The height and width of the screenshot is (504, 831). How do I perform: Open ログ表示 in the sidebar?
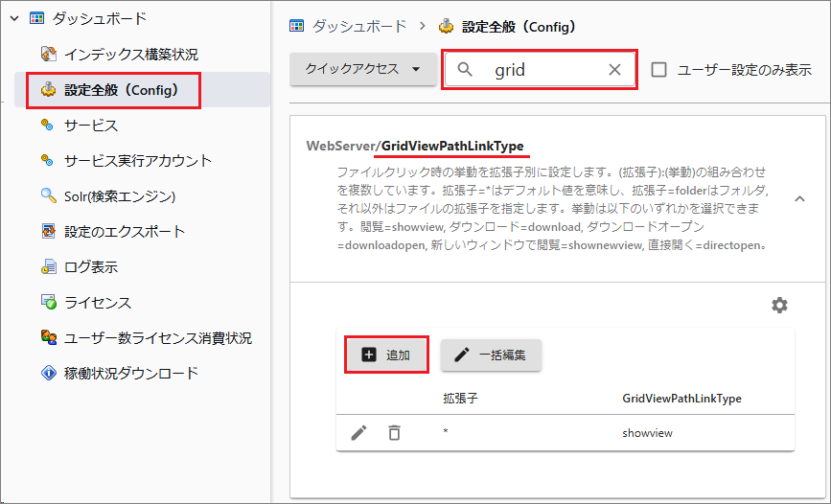point(90,267)
